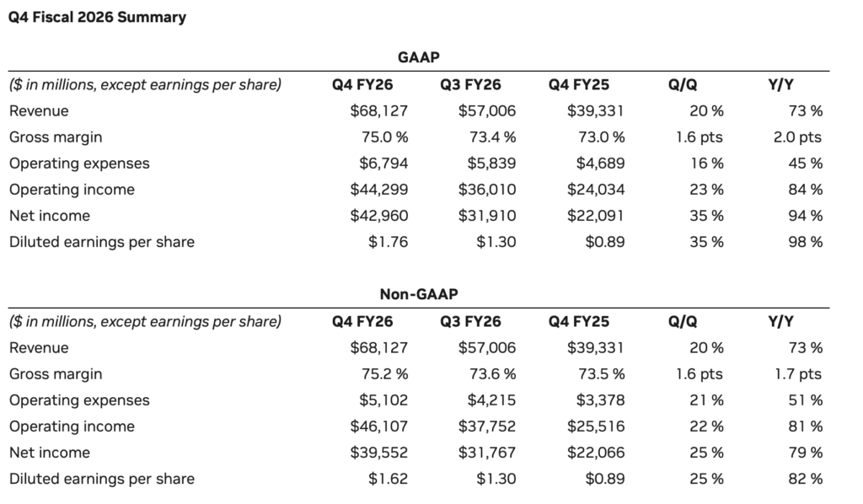863x504 pixels.
Task: Select the 51 % operating expenses growth
Action: click(x=806, y=400)
